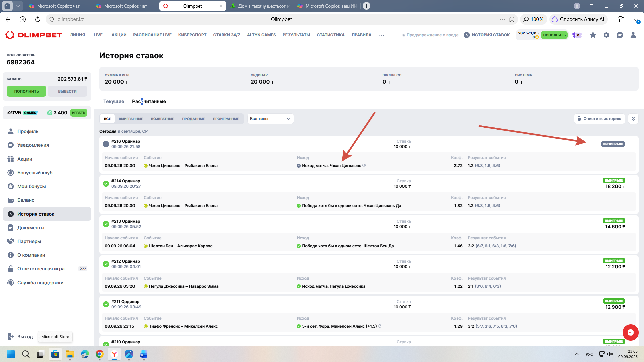Expand all bets with the double-chevron button
This screenshot has width=644, height=362.
coord(633,119)
